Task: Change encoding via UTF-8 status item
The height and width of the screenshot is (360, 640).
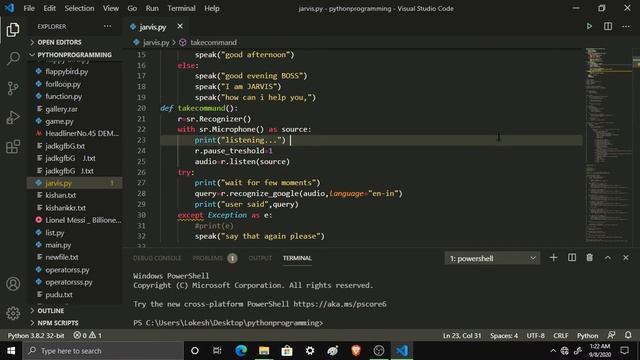Action: click(x=536, y=335)
